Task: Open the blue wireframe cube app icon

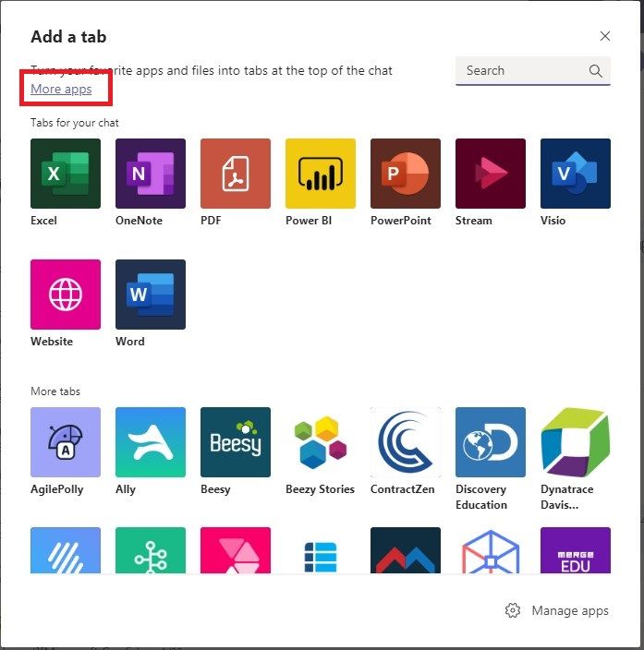Action: click(x=491, y=550)
